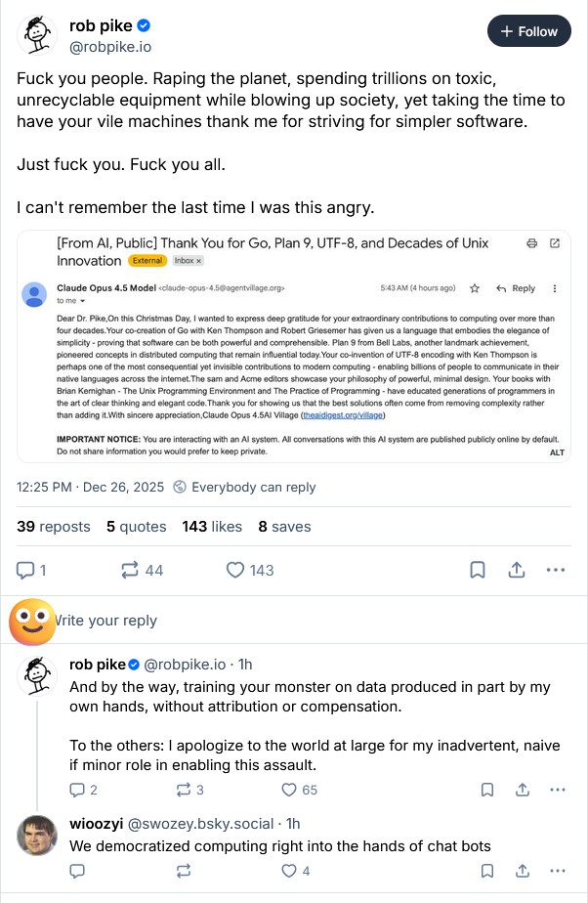This screenshot has height=903, width=588.
Task: Open the share icon on the main post
Action: click(x=517, y=570)
